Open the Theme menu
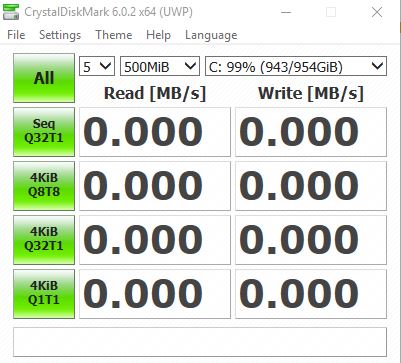 pos(114,35)
